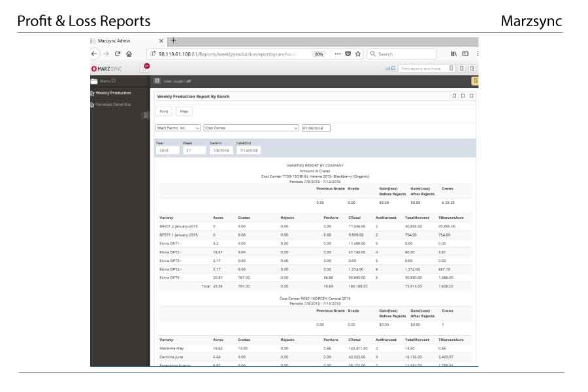Collapse the sidebar using the handle
588x392 pixels.
[145, 116]
